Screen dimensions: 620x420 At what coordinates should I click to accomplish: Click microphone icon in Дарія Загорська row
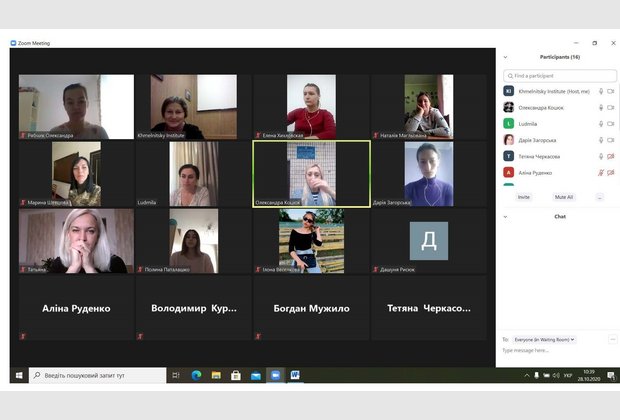[601, 140]
